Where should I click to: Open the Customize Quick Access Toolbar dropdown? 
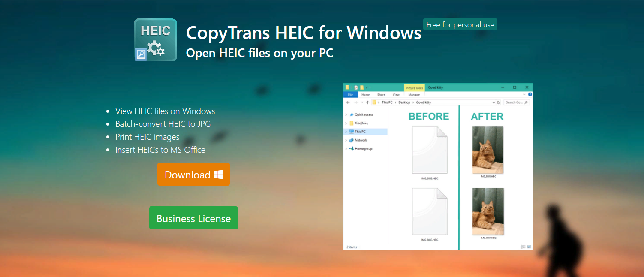367,87
